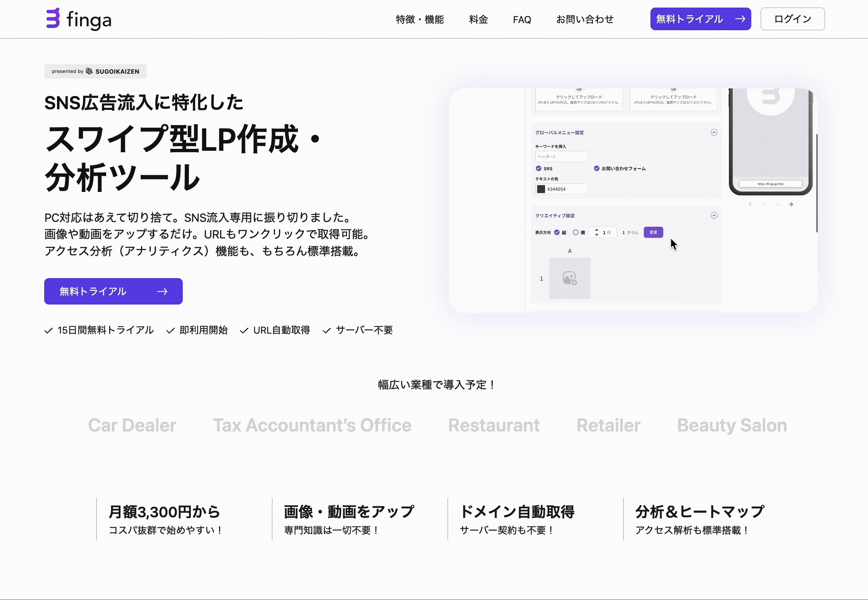Toggle the SNS checkbox
The width and height of the screenshot is (868, 600).
[x=539, y=169]
